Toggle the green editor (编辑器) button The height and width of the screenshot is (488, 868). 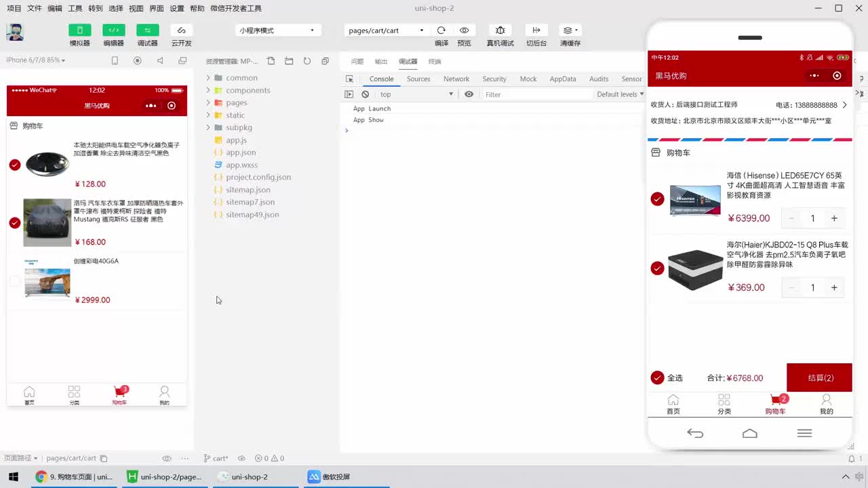coord(113,30)
